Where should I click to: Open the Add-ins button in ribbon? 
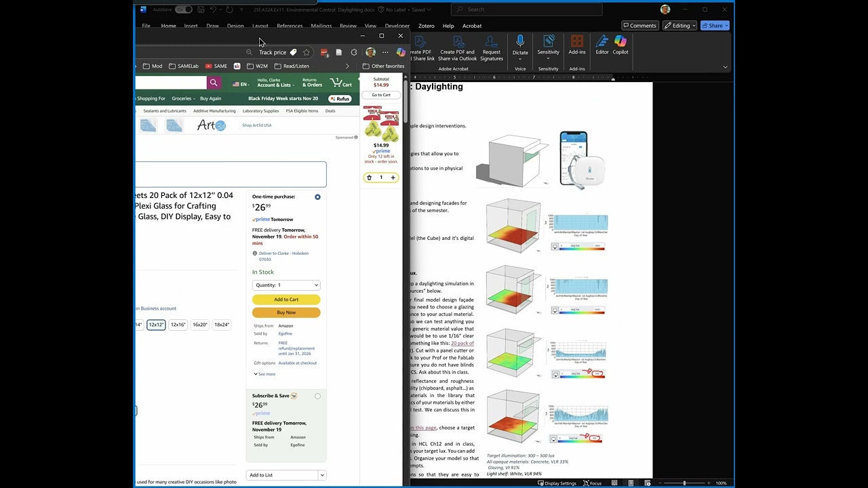577,46
